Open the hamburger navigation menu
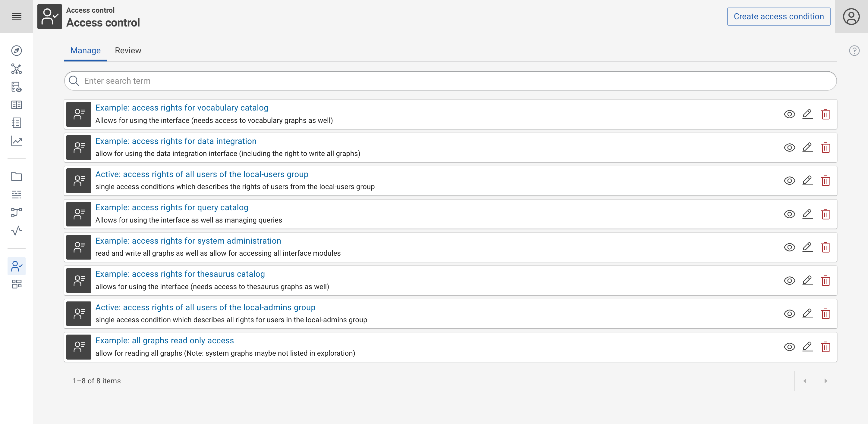The width and height of the screenshot is (868, 424). tap(17, 17)
